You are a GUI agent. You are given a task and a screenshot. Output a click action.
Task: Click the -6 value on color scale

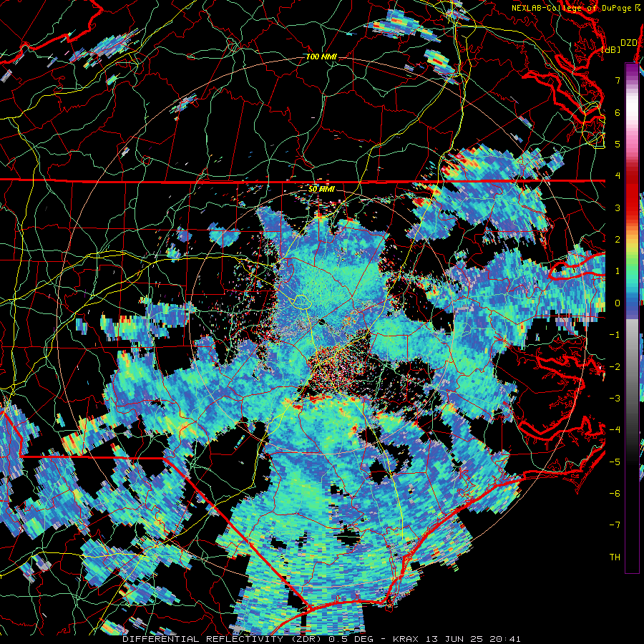pos(615,493)
